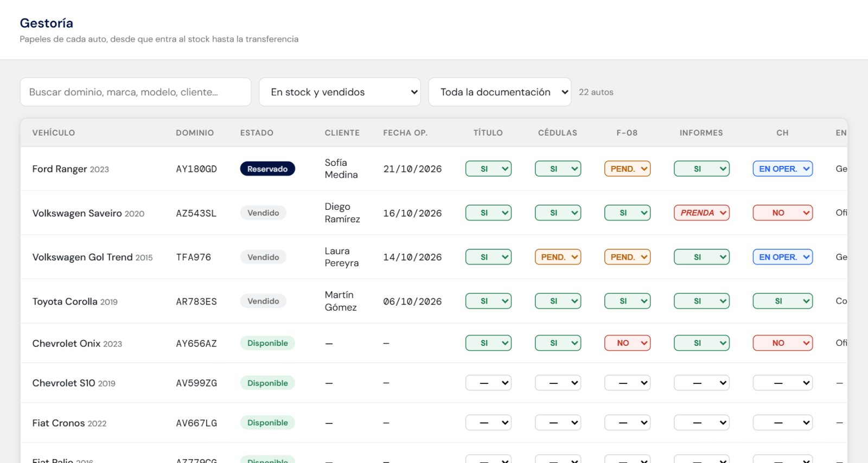Click 'Disponible' badge on Chevrolet Onix row
This screenshot has height=463, width=868.
point(267,343)
